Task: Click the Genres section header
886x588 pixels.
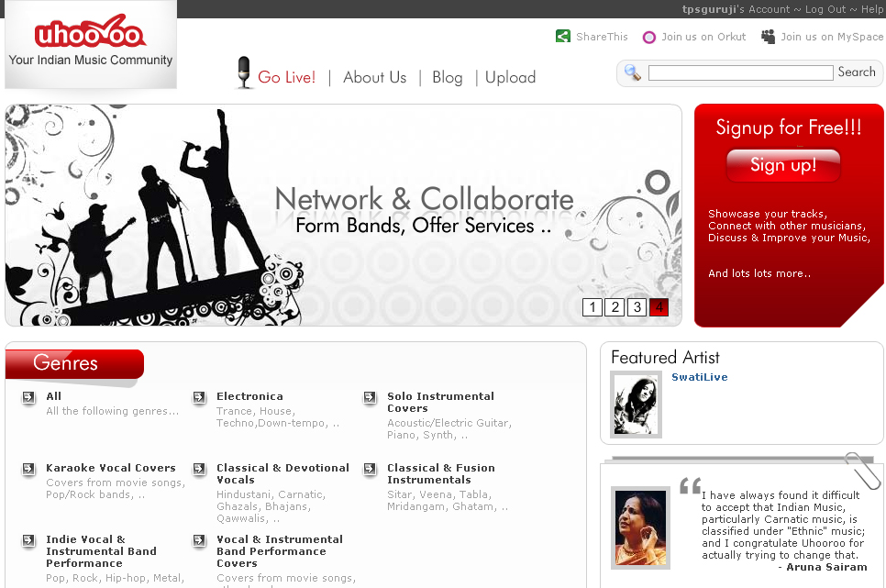Action: (74, 363)
